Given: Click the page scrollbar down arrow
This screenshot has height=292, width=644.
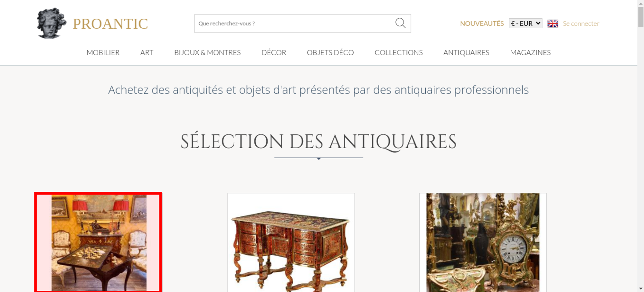Looking at the screenshot, I should pyautogui.click(x=641, y=288).
